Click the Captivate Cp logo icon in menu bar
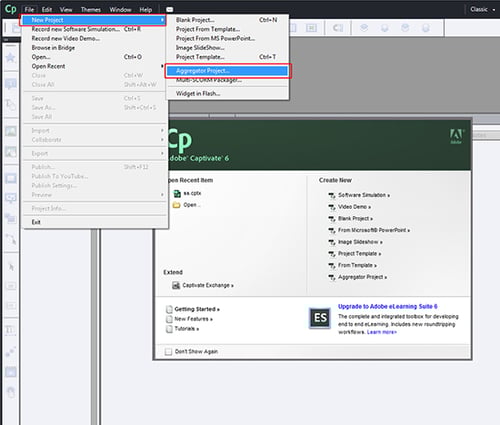The image size is (500, 425). pos(10,9)
